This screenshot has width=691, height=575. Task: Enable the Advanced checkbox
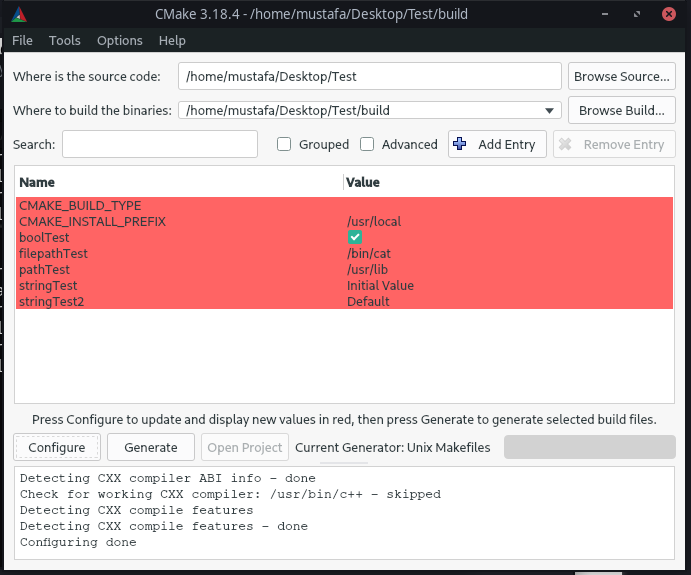pos(367,144)
